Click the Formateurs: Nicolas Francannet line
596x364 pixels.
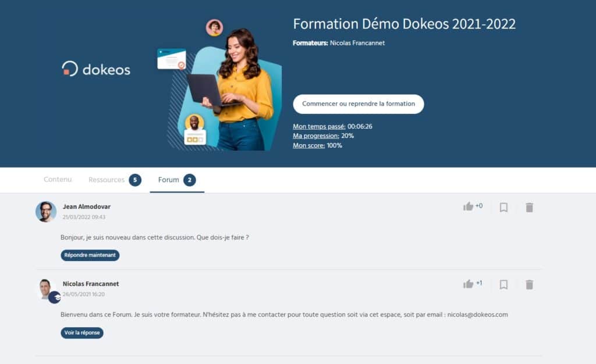coord(339,43)
